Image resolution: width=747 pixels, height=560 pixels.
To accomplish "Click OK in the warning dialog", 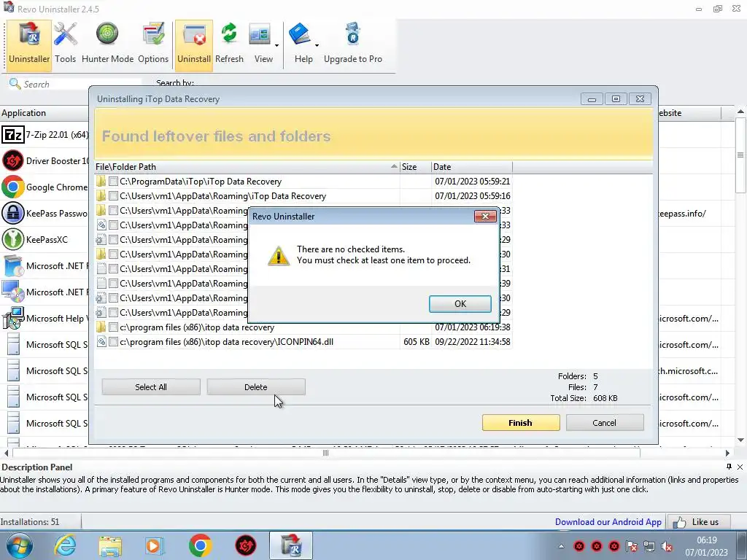I will (x=460, y=304).
